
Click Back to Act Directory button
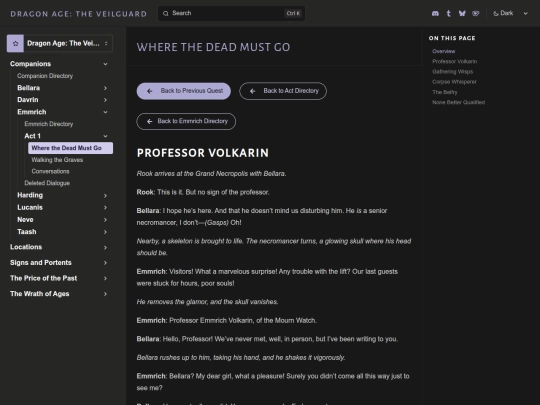(x=283, y=91)
